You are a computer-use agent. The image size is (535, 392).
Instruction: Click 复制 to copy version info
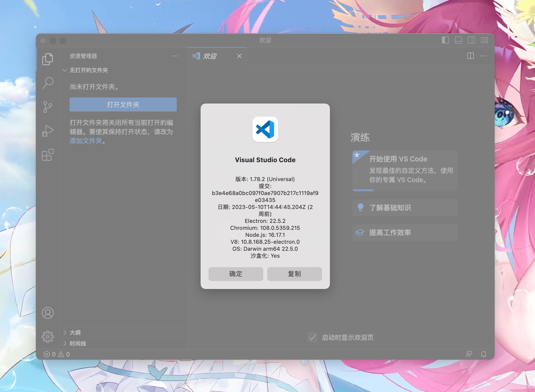(294, 274)
